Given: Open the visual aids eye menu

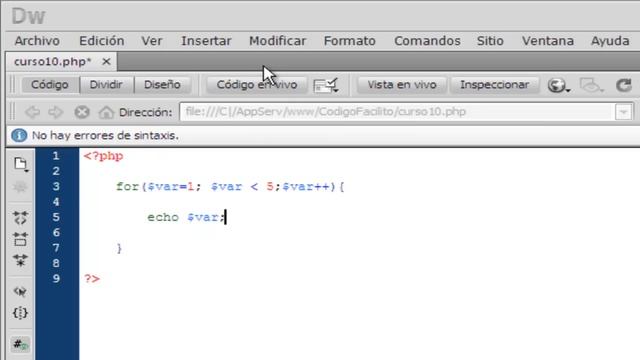Looking at the screenshot, I should (x=591, y=85).
